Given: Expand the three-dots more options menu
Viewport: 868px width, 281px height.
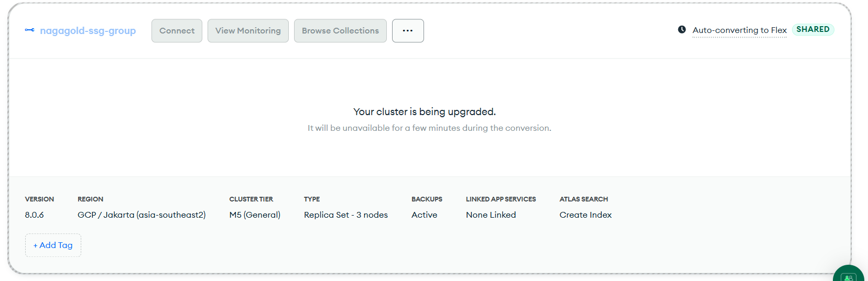Looking at the screenshot, I should coord(408,31).
